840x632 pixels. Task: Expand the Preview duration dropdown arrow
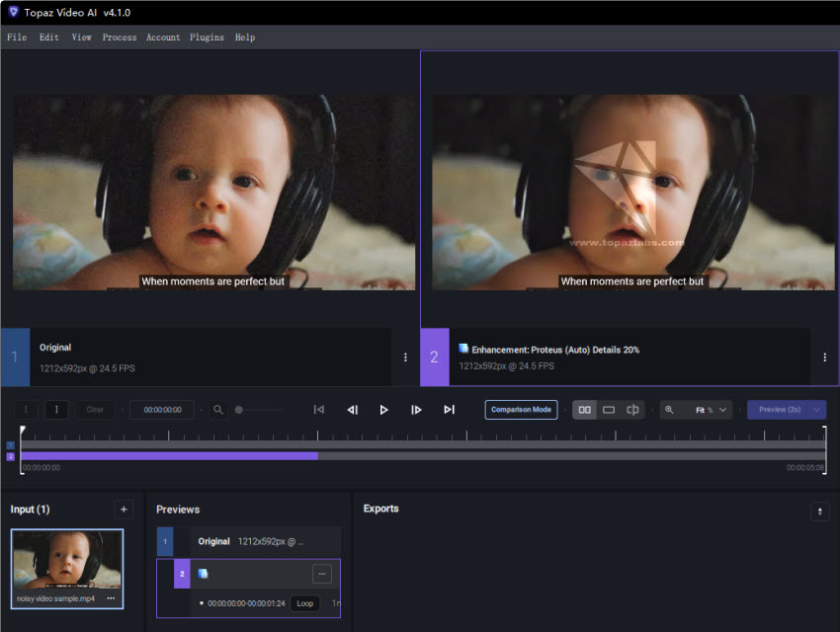click(817, 410)
